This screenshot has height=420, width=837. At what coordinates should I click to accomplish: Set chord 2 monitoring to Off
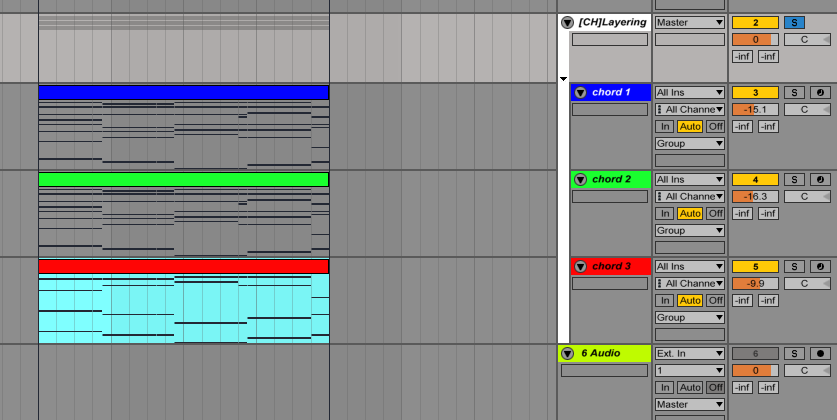coord(715,213)
